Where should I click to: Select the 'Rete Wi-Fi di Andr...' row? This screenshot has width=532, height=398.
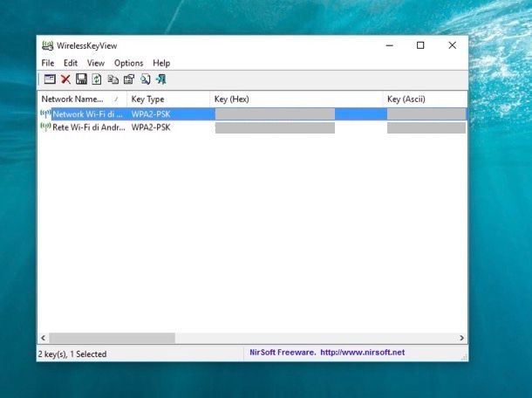(253, 127)
